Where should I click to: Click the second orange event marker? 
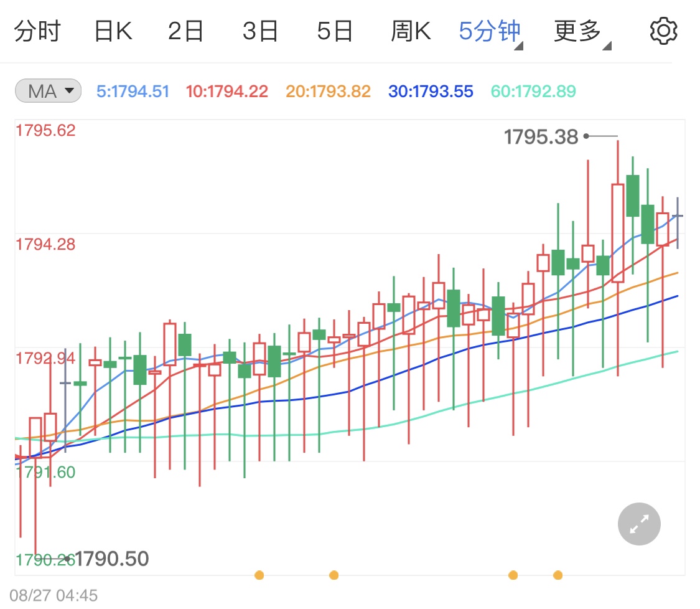pos(334,575)
